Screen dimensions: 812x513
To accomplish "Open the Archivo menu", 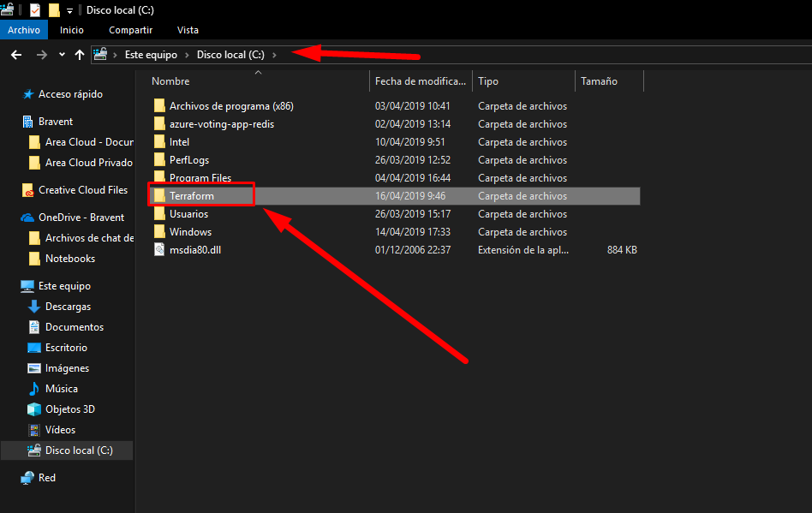I will click(24, 30).
